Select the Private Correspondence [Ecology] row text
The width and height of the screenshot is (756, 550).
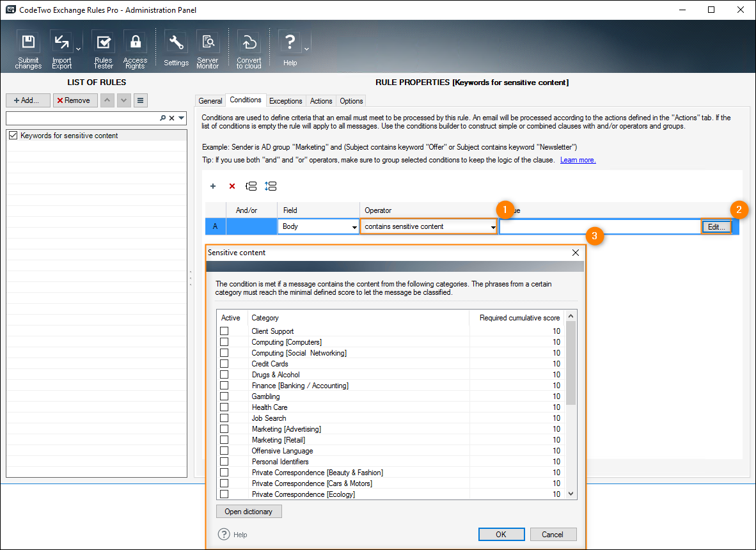coord(303,494)
